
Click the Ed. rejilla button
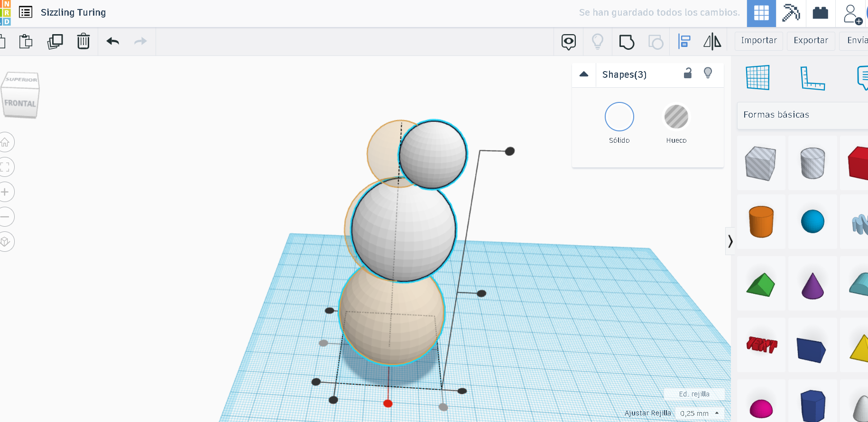tap(694, 394)
